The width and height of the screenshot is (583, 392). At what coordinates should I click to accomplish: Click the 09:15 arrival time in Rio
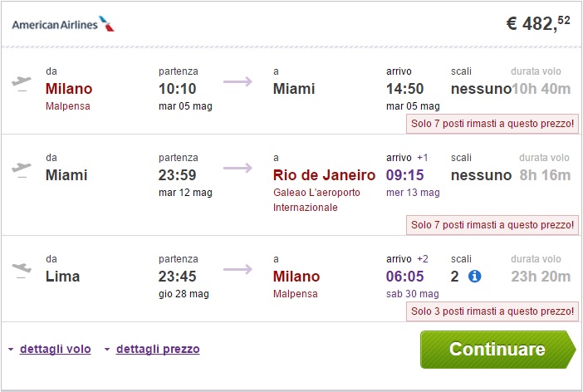pos(407,175)
